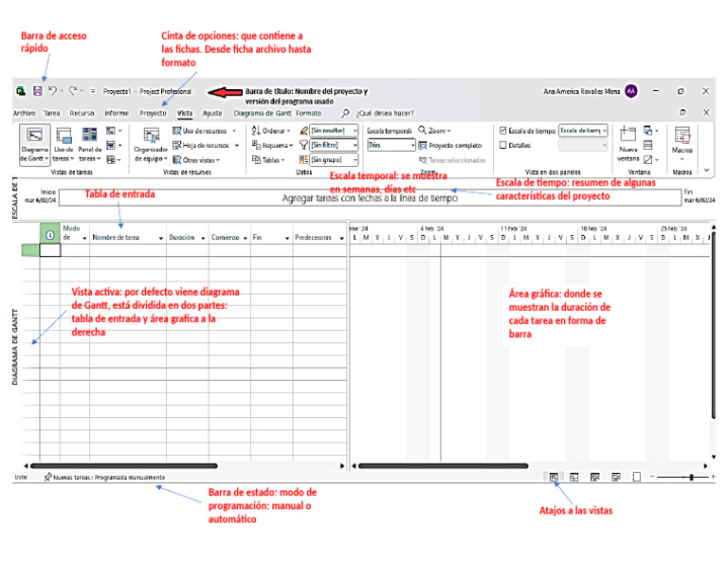The height and width of the screenshot is (563, 728).
Task: Expand the Escala temporal Días dropdown
Action: (391, 145)
